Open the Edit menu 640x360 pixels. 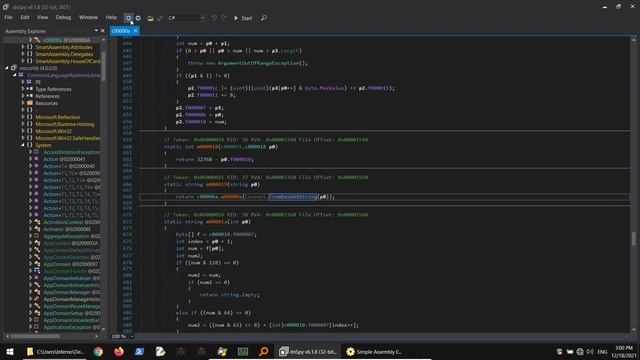[x=25, y=18]
